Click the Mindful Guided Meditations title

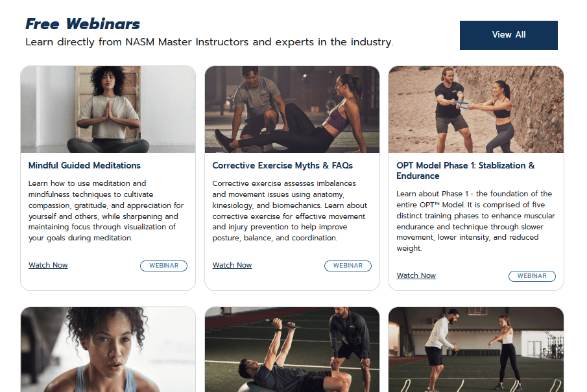84,165
